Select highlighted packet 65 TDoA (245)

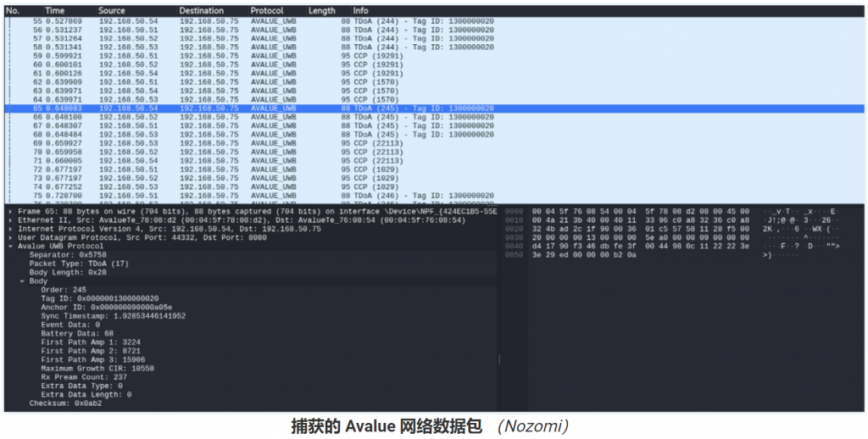[435, 108]
